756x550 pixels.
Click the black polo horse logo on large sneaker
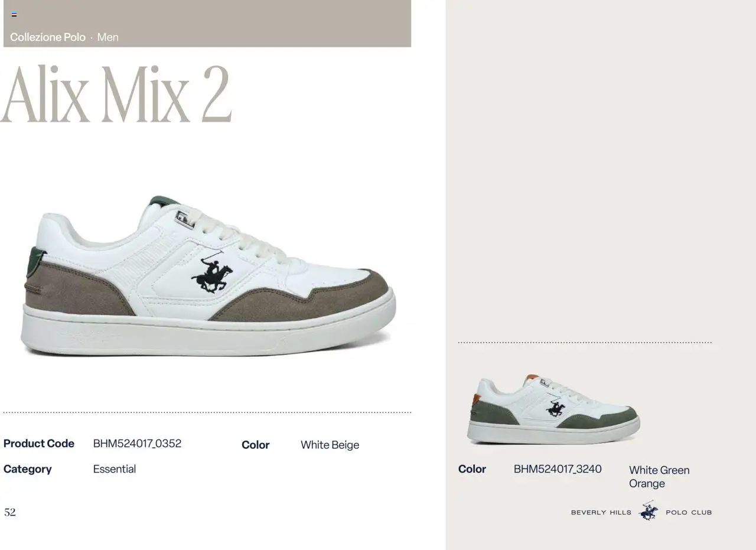[x=212, y=273]
